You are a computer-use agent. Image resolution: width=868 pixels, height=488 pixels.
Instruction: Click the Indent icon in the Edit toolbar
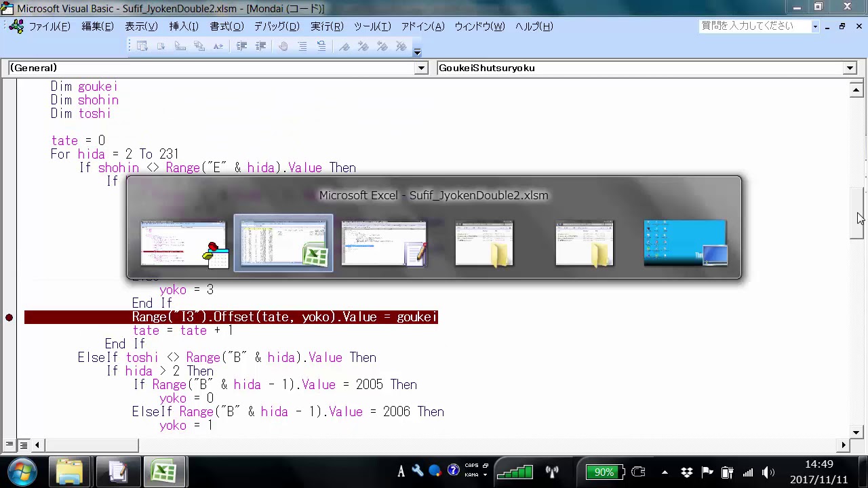pos(241,46)
